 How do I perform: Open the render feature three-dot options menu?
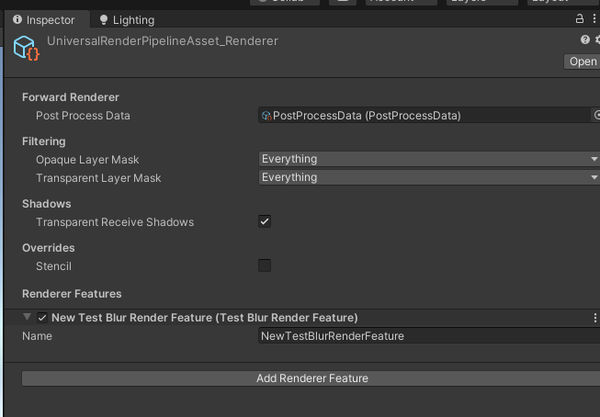[595, 318]
